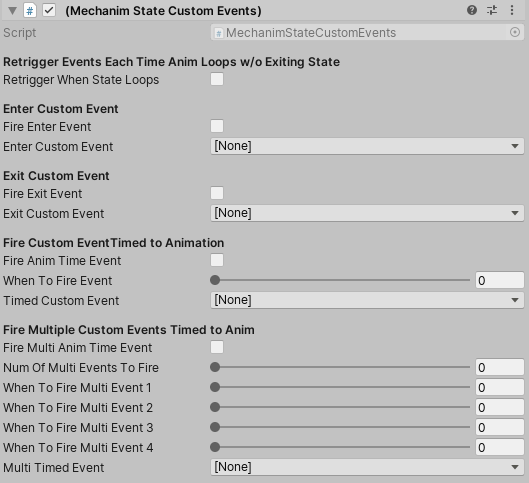Enable Fire Anim Time Event checkbox
Viewport: 529px width, 483px height.
pyautogui.click(x=217, y=260)
